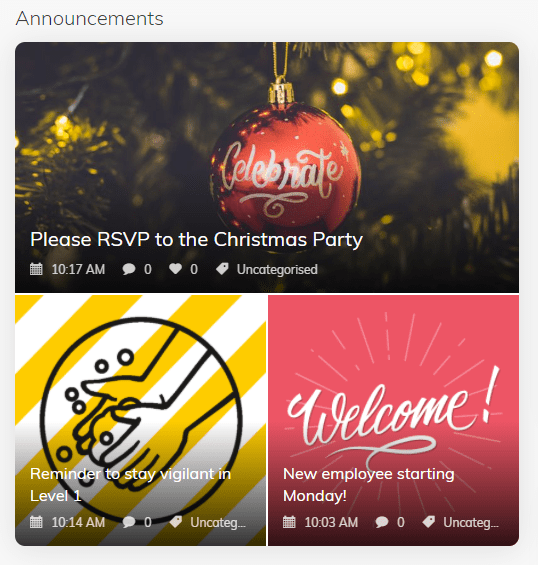The height and width of the screenshot is (565, 538).
Task: Click calendar icon next to 10:03 AM
Action: (289, 522)
